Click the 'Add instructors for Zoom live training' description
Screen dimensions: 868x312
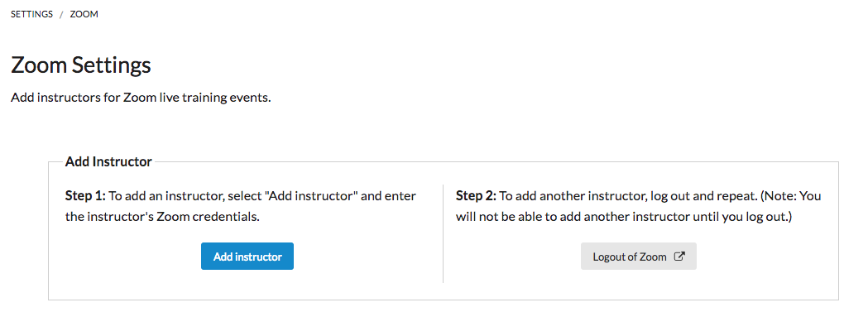(141, 99)
